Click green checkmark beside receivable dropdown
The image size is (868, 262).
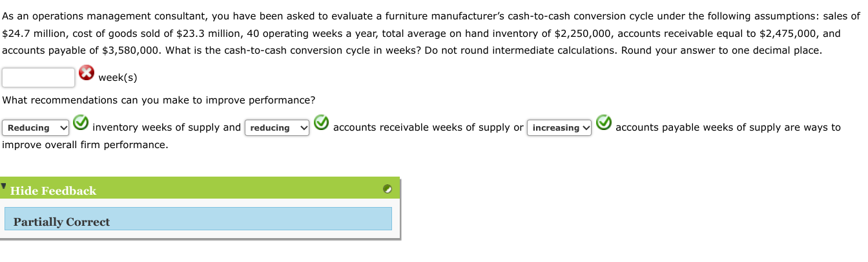point(321,122)
